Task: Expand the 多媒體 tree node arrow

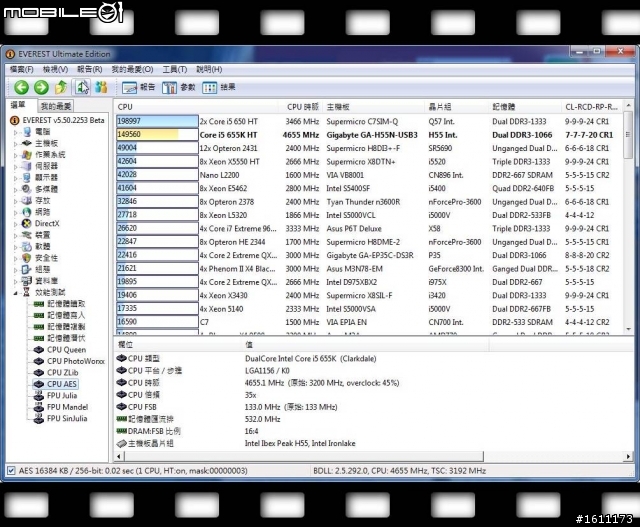Action: click(16, 189)
